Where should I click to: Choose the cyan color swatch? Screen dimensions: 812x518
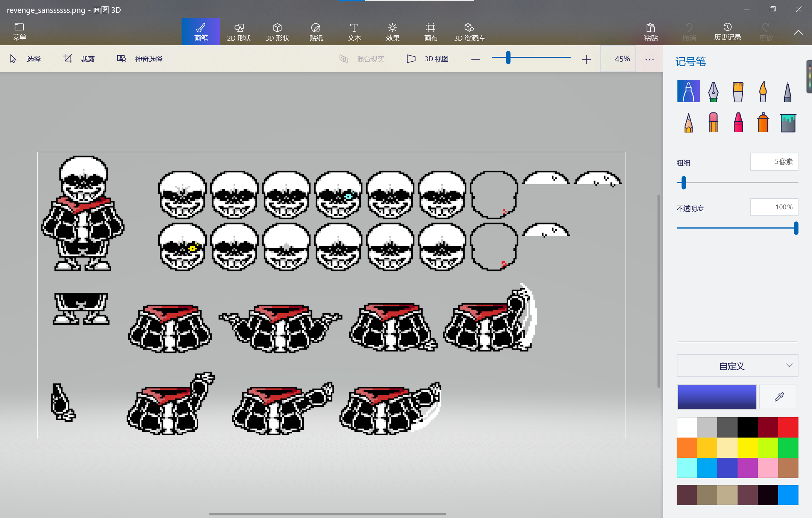(687, 468)
